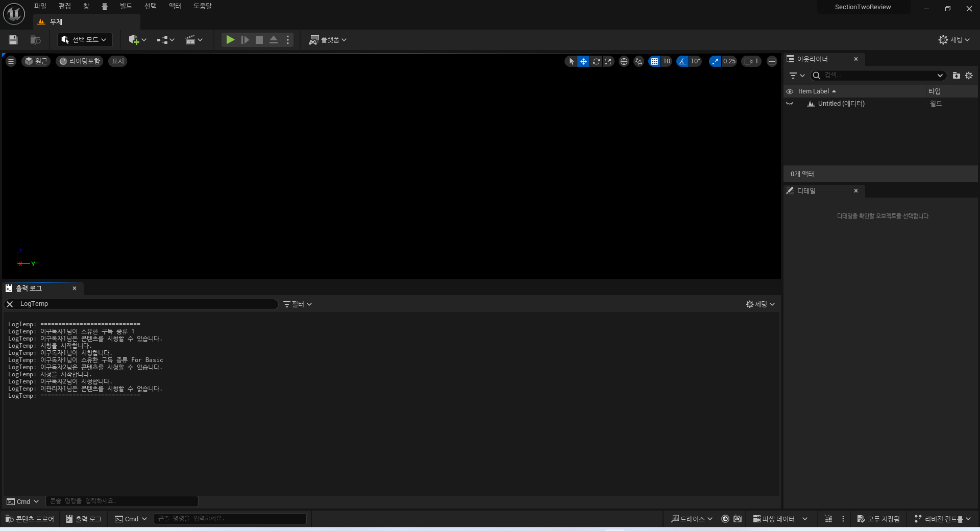This screenshot has height=531, width=980.
Task: Open scale snap value 0.25 dropdown
Action: 729,61
